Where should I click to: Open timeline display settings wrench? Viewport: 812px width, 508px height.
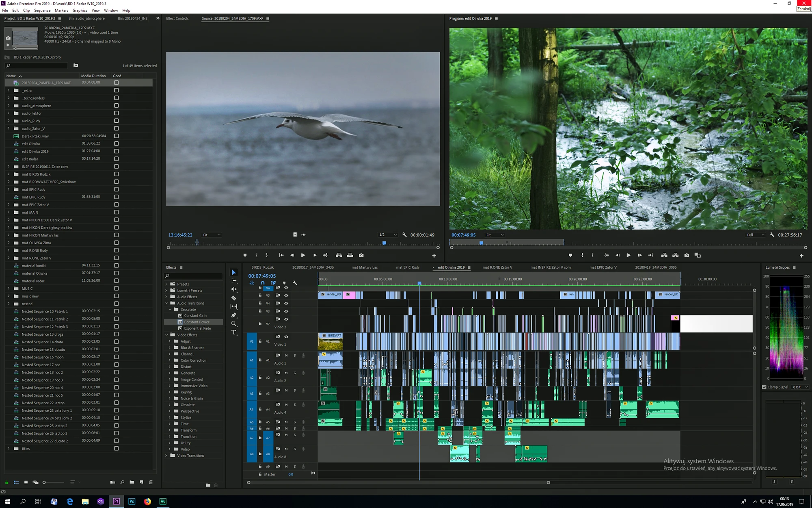(x=295, y=283)
